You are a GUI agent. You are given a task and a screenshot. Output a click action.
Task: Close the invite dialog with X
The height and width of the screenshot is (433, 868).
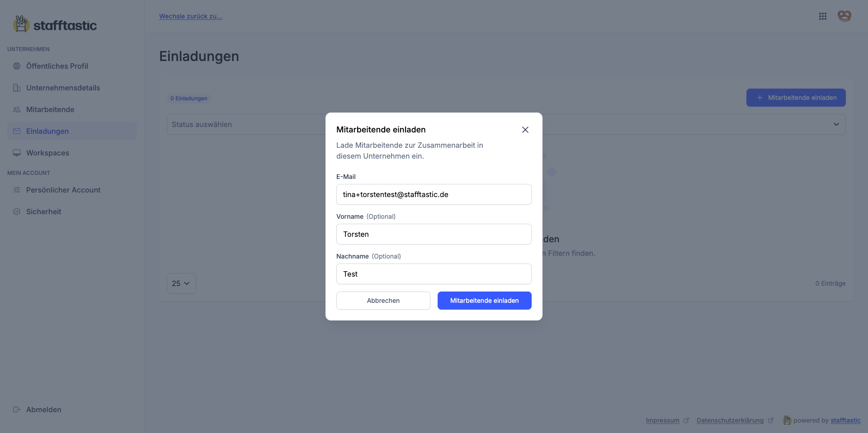click(x=525, y=130)
